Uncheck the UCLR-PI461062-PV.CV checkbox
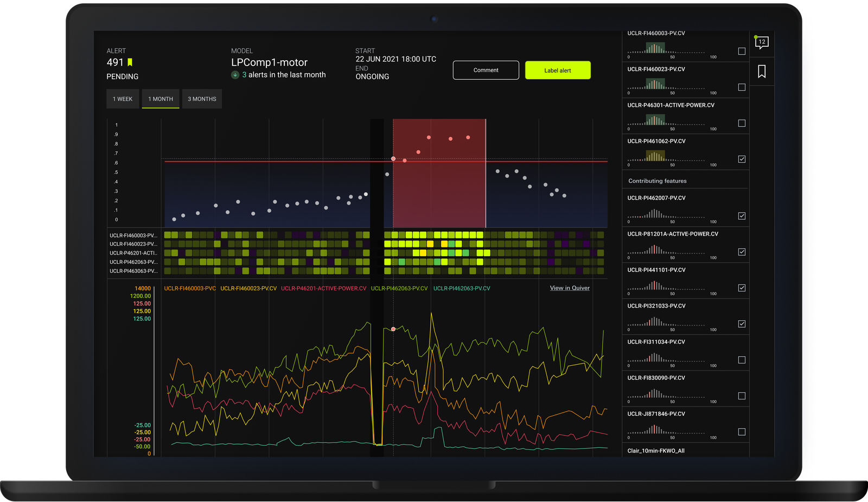 tap(742, 159)
